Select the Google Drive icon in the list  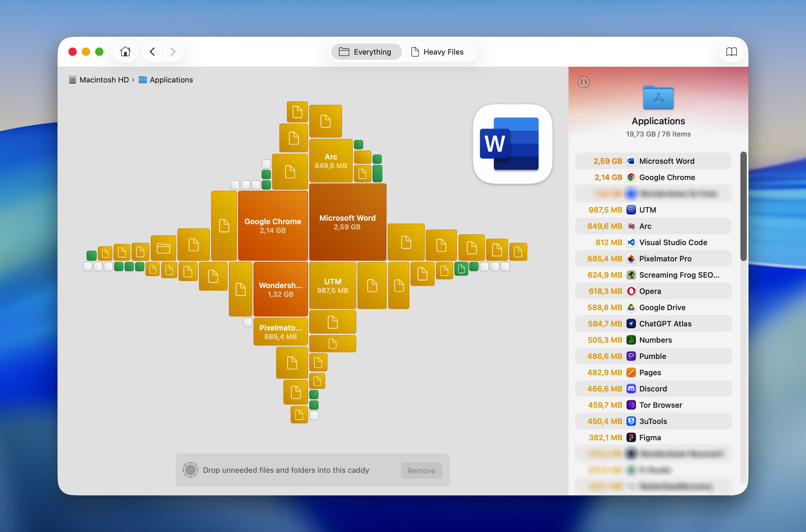[x=631, y=308]
